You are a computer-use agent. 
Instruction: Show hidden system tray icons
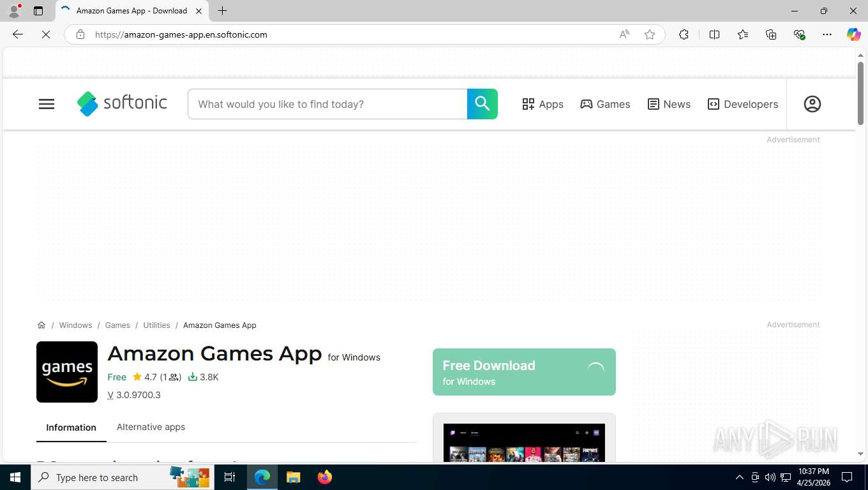point(740,477)
